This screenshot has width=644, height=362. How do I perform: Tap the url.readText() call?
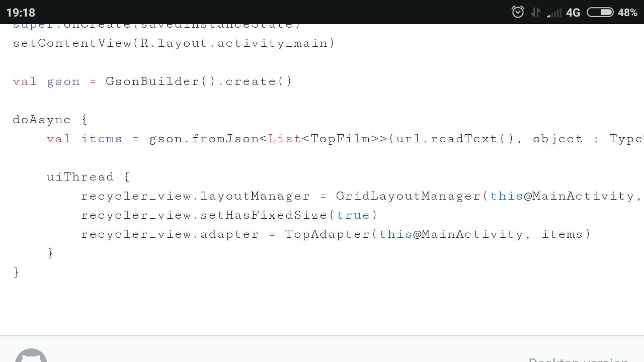455,139
